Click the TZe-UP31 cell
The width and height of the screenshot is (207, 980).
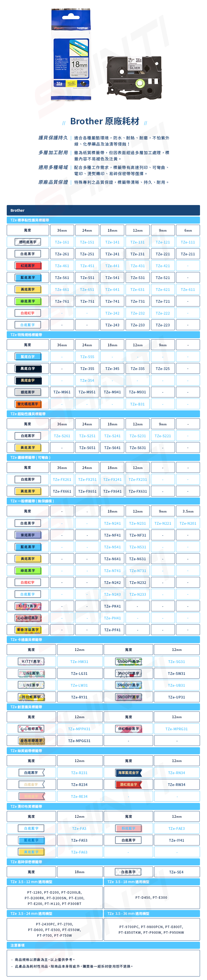(177, 697)
